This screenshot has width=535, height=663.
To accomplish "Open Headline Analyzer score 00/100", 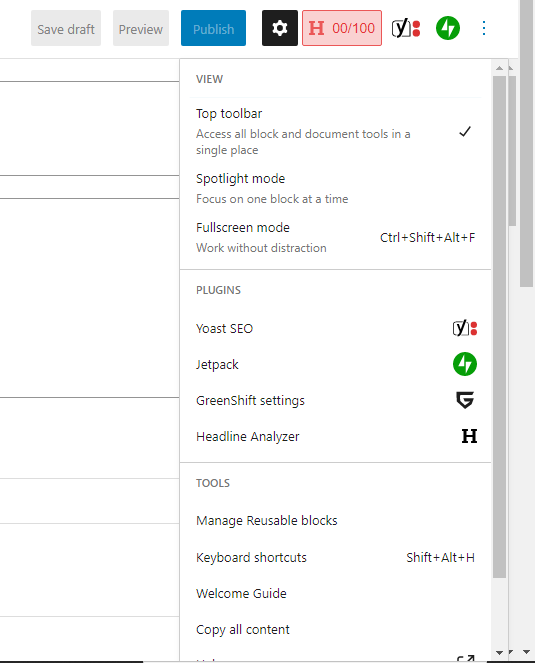I will (x=342, y=28).
